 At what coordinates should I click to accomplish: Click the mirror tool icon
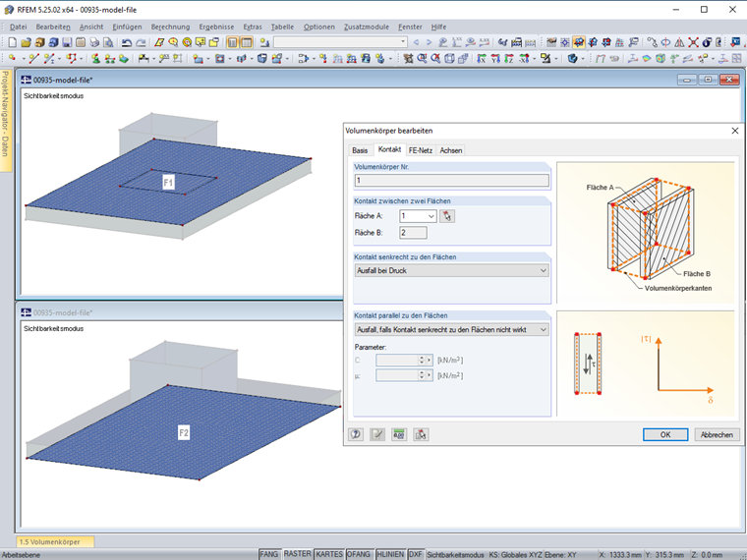(679, 43)
